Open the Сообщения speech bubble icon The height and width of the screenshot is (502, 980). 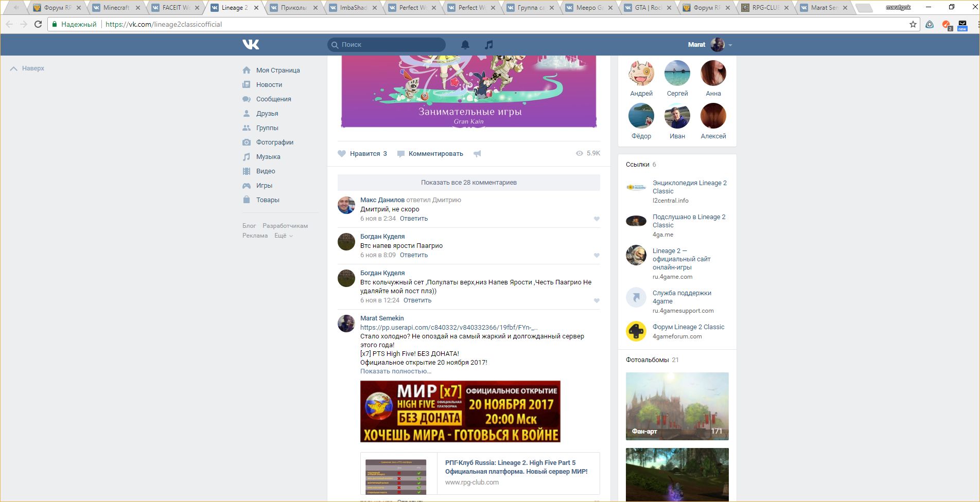point(247,99)
